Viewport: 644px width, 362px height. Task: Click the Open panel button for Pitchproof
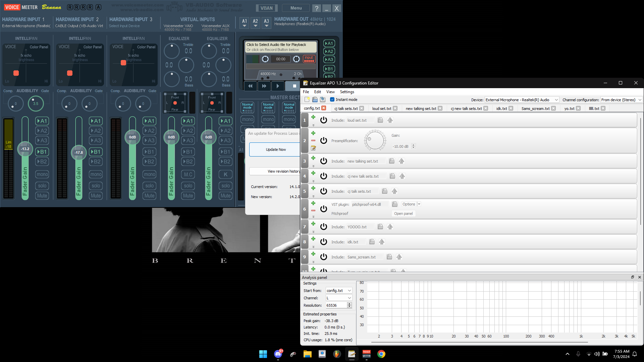tap(403, 214)
